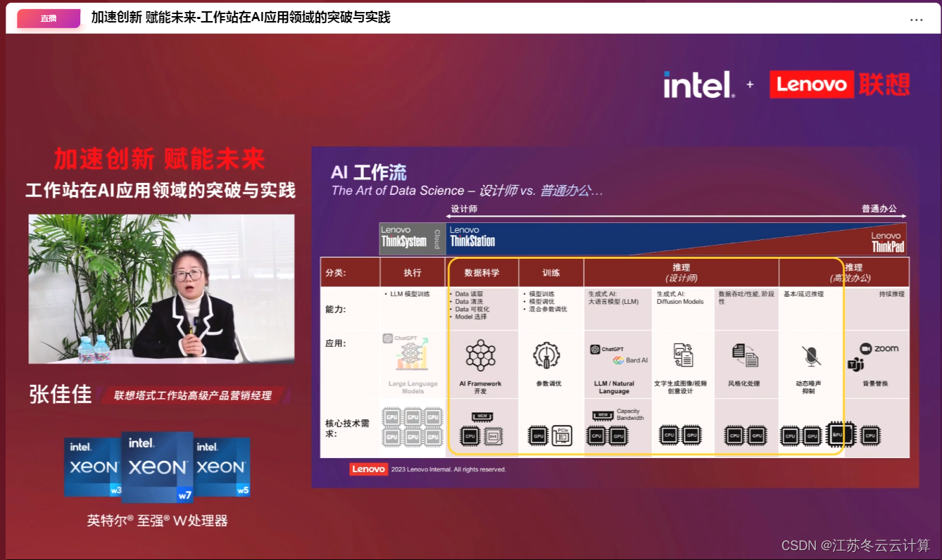Click the CPU chip in 数据科学 column
The height and width of the screenshot is (560, 942).
pyautogui.click(x=470, y=436)
